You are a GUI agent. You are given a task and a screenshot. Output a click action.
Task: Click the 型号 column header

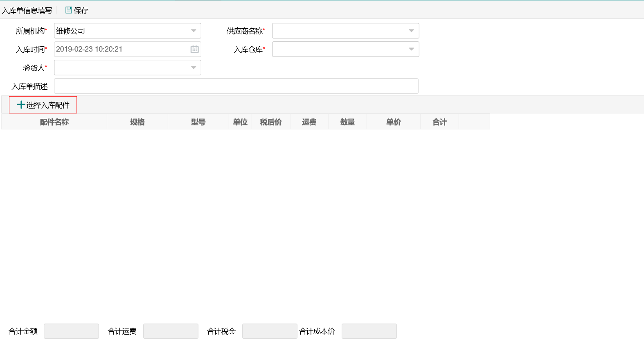198,122
